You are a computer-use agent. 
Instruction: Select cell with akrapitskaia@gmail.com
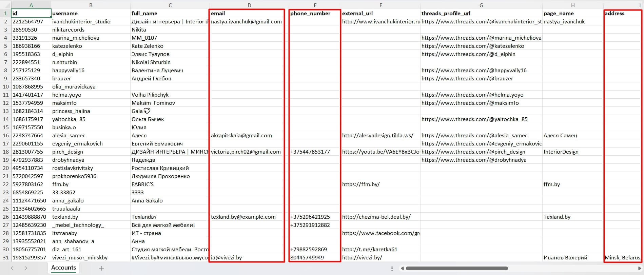249,135
